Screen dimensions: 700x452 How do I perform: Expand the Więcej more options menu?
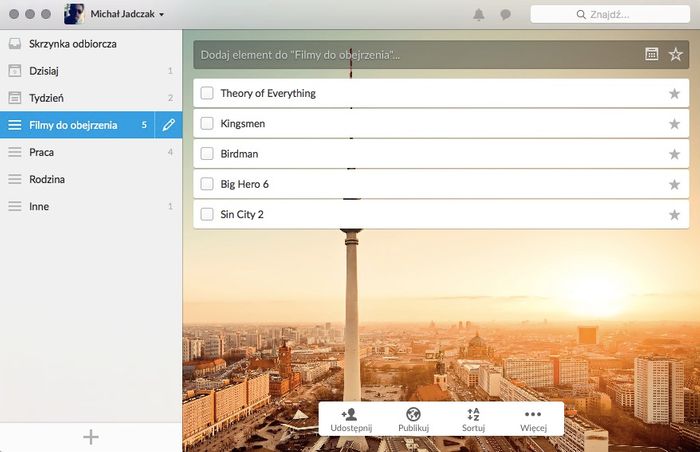click(x=533, y=419)
